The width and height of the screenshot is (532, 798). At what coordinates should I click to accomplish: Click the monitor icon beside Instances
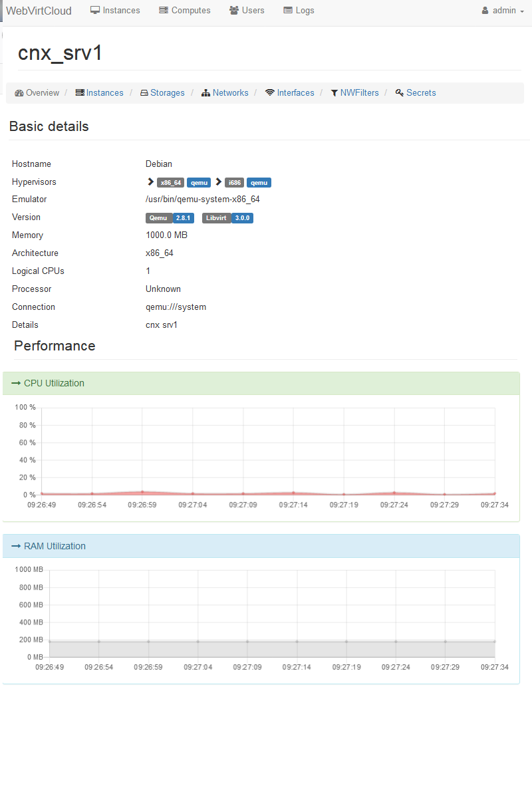tap(95, 11)
